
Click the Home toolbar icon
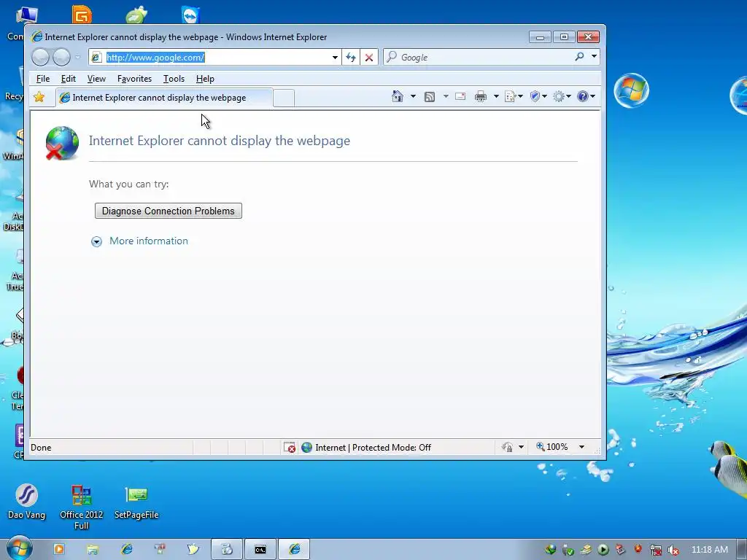tap(398, 97)
